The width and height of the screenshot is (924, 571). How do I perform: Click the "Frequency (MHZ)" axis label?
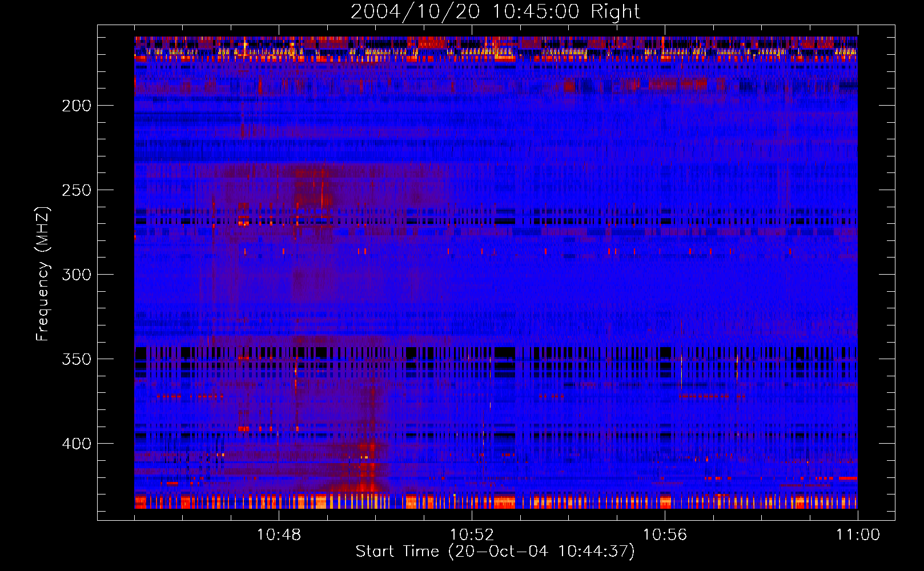pyautogui.click(x=43, y=274)
